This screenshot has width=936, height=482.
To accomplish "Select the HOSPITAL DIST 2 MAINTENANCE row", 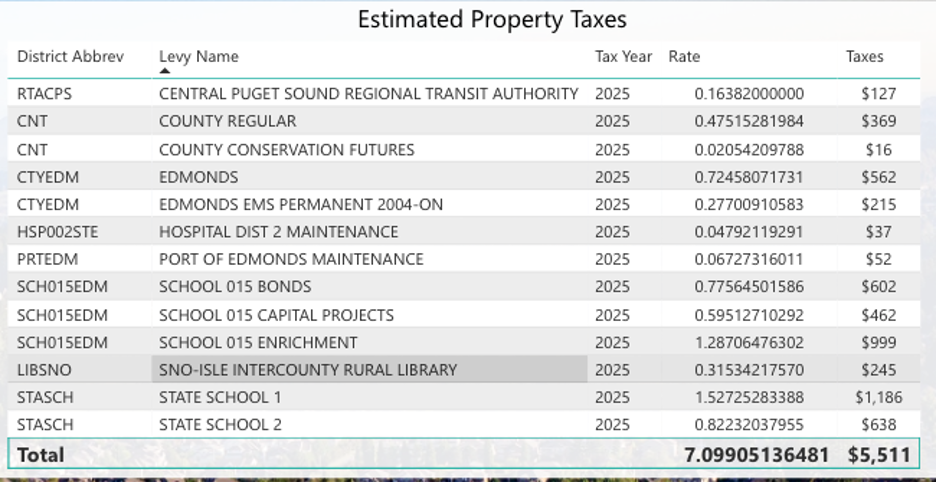I will [x=278, y=232].
